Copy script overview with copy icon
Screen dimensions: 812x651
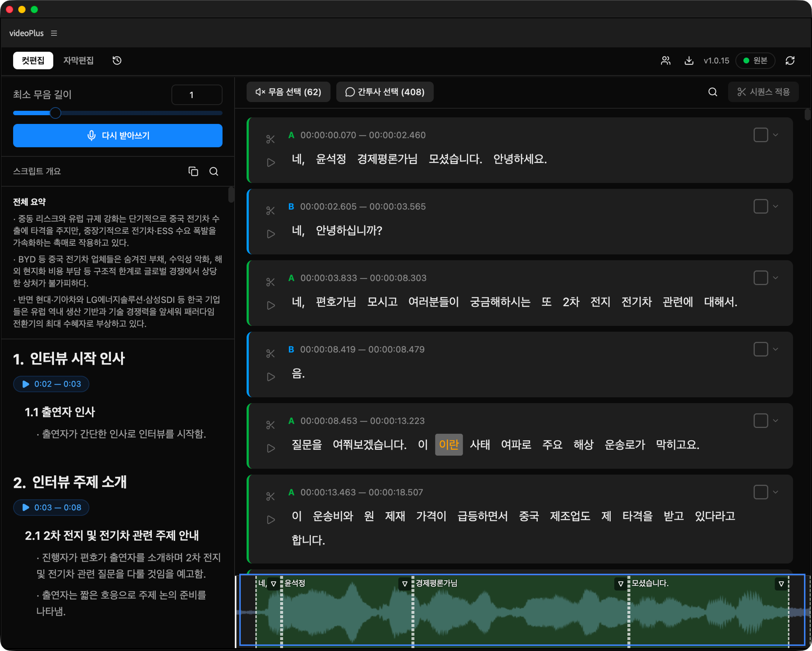(193, 171)
